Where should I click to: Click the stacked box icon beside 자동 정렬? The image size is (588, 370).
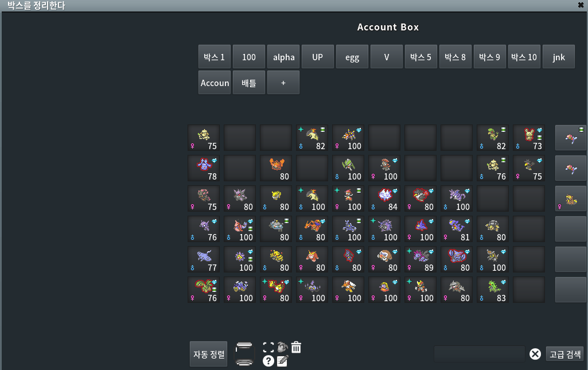click(x=244, y=354)
